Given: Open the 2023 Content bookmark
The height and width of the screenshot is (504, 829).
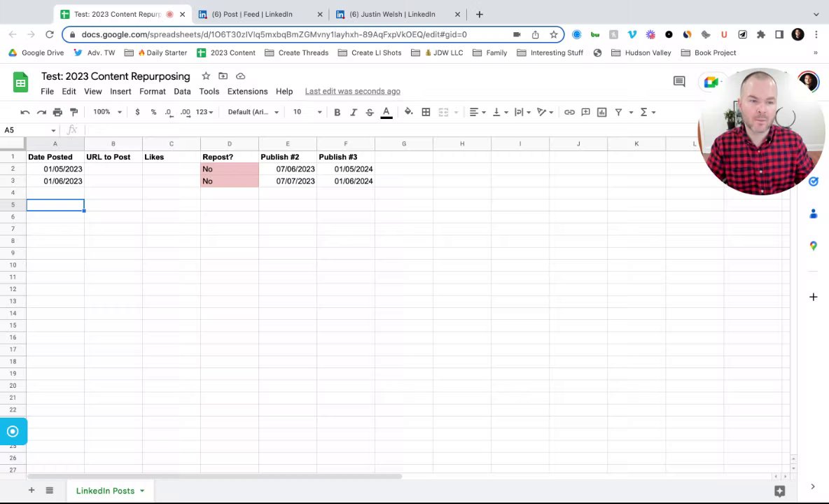Looking at the screenshot, I should point(226,52).
